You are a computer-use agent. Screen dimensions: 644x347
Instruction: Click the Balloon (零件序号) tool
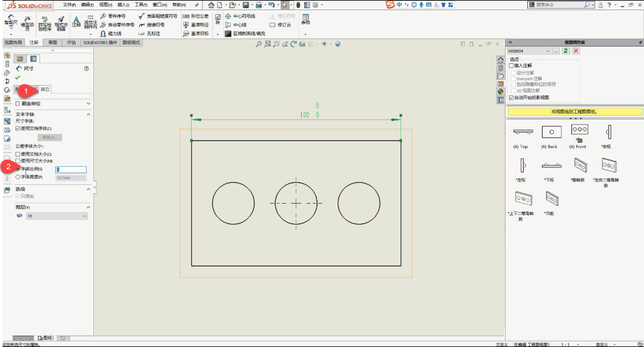(113, 16)
